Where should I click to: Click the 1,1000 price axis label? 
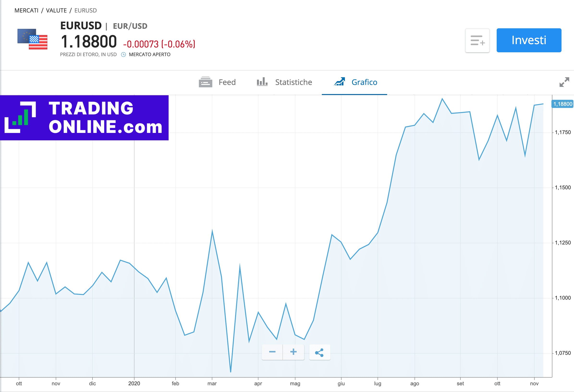563,298
